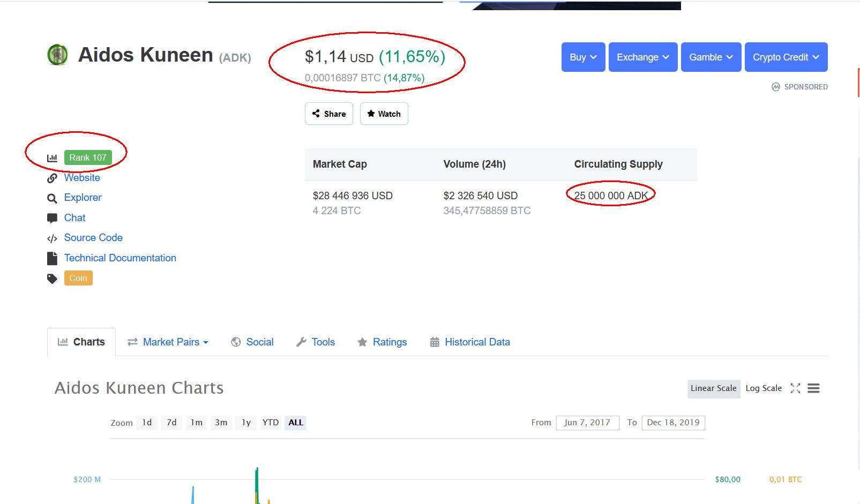
Task: Open the Historical Data tab
Action: click(x=470, y=342)
